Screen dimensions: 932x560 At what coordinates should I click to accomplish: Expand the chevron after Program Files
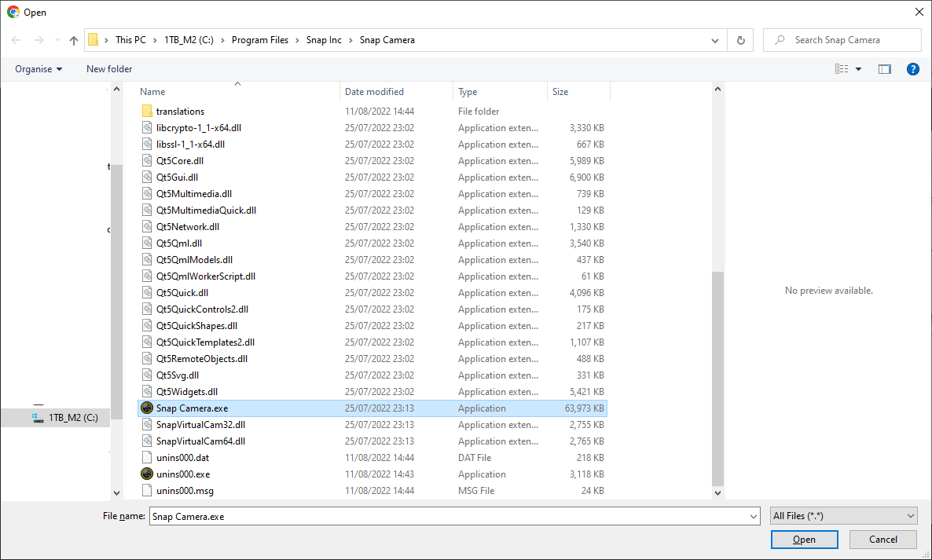pos(297,40)
